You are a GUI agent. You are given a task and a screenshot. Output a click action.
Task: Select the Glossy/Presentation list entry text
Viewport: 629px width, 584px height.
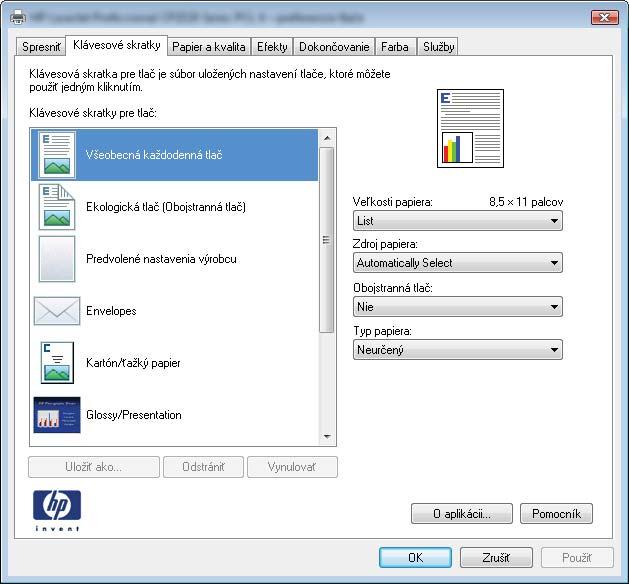(134, 415)
